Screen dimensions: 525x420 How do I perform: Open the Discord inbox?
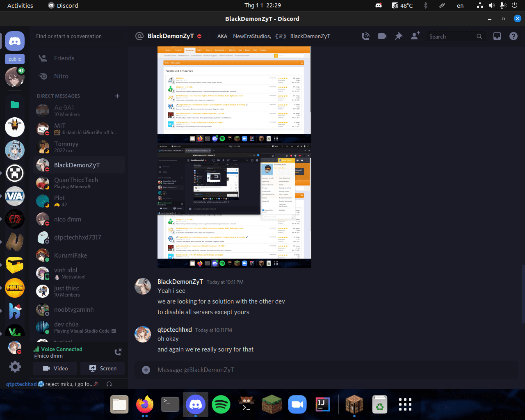point(497,36)
